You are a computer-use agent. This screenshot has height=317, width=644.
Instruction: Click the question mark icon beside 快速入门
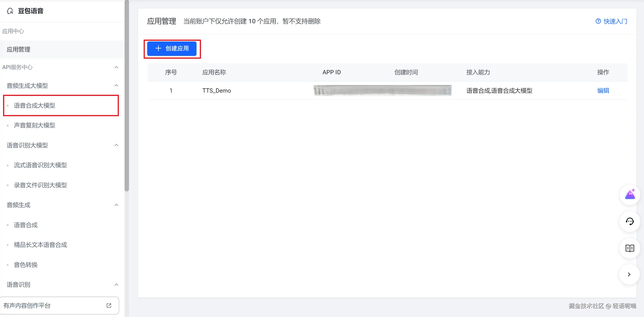598,21
